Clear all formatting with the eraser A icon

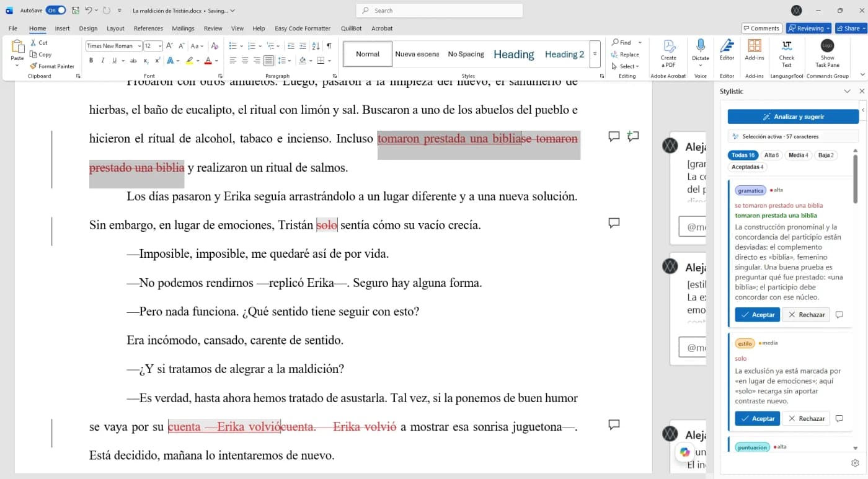click(x=215, y=46)
